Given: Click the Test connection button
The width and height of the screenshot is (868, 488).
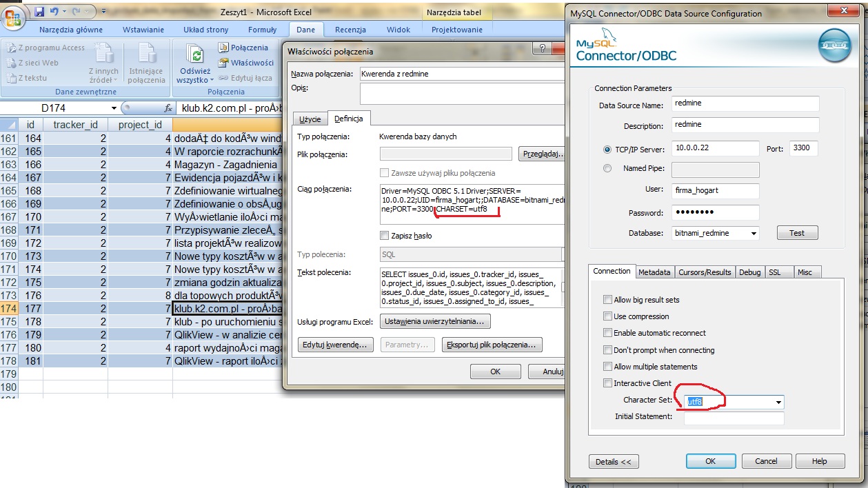Looking at the screenshot, I should click(x=797, y=233).
